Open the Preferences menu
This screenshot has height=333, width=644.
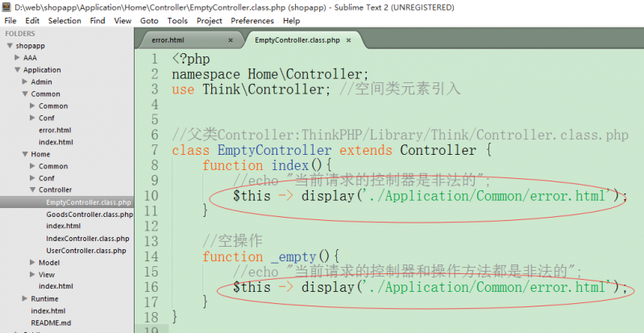(x=252, y=20)
